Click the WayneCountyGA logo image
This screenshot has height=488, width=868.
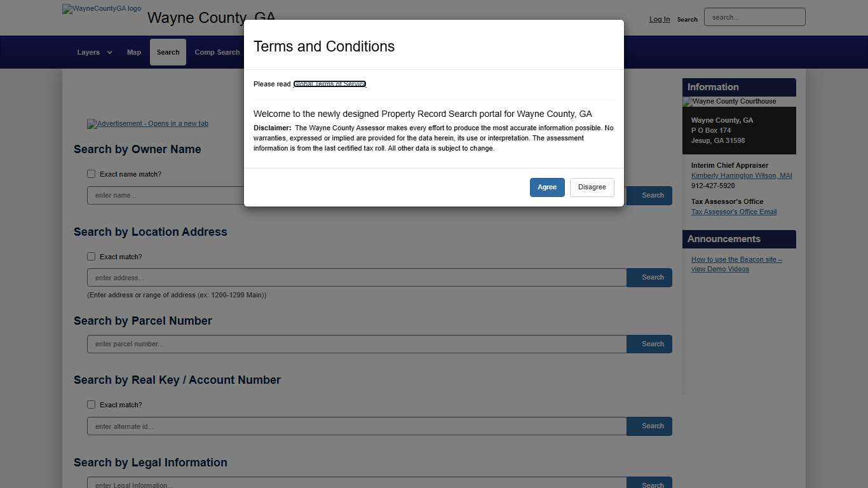click(102, 9)
